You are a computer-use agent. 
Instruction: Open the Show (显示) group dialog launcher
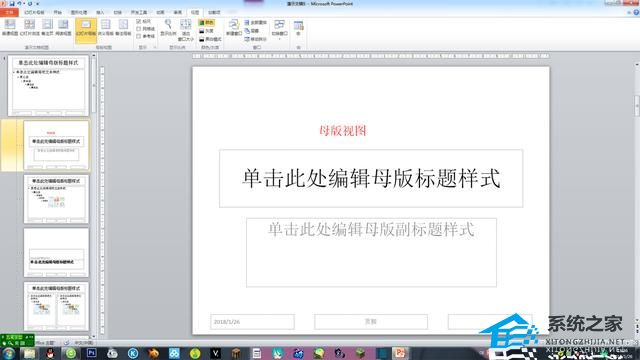[155, 47]
